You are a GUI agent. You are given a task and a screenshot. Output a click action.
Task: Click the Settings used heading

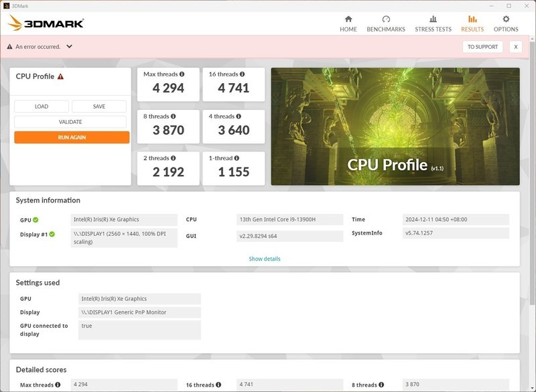pos(38,283)
